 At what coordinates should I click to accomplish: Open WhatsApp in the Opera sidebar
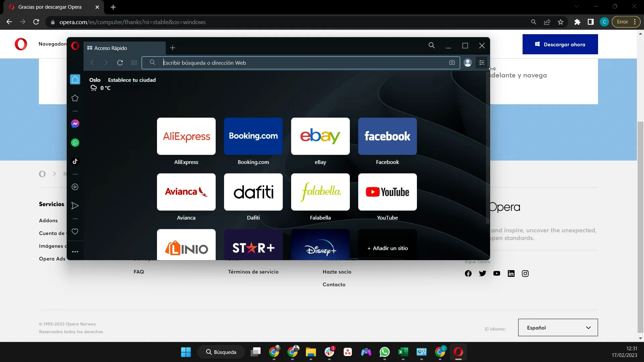tap(75, 143)
